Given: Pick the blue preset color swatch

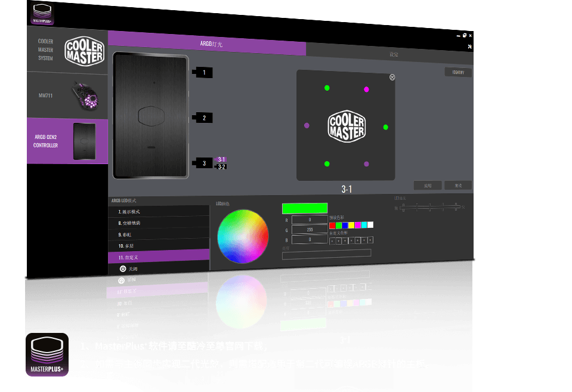Looking at the screenshot, I should tap(345, 225).
